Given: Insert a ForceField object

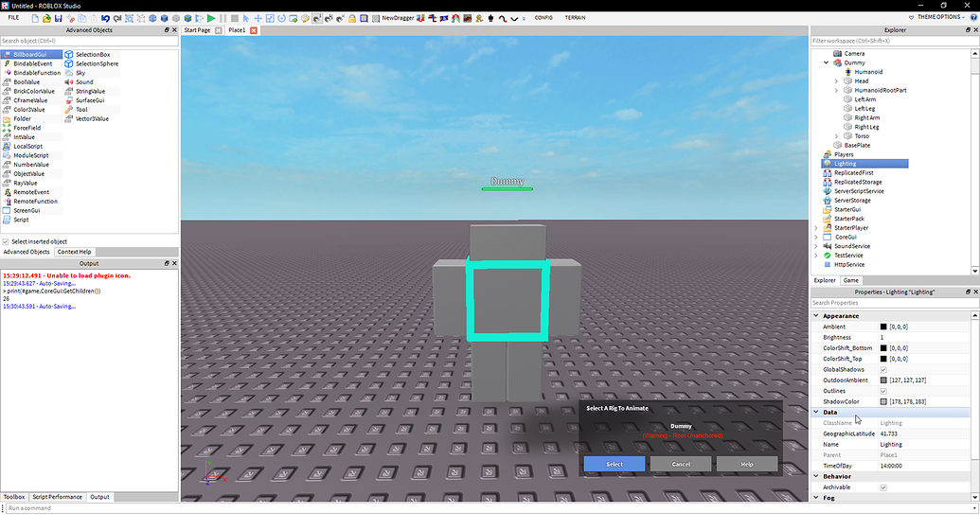Looking at the screenshot, I should pyautogui.click(x=27, y=128).
